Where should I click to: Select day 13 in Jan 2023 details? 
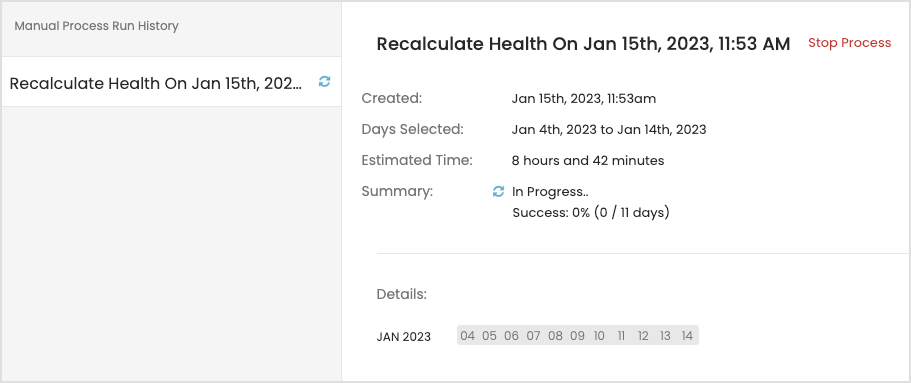click(x=665, y=335)
